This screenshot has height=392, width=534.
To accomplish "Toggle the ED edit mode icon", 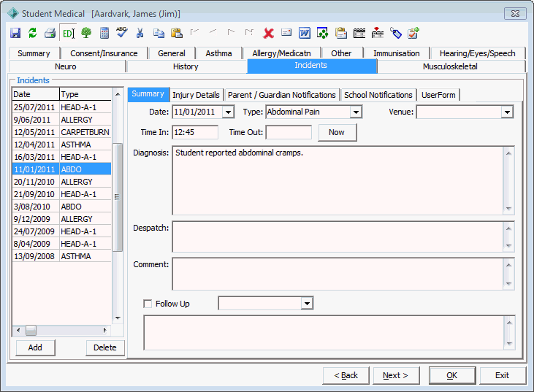I will click(x=68, y=33).
